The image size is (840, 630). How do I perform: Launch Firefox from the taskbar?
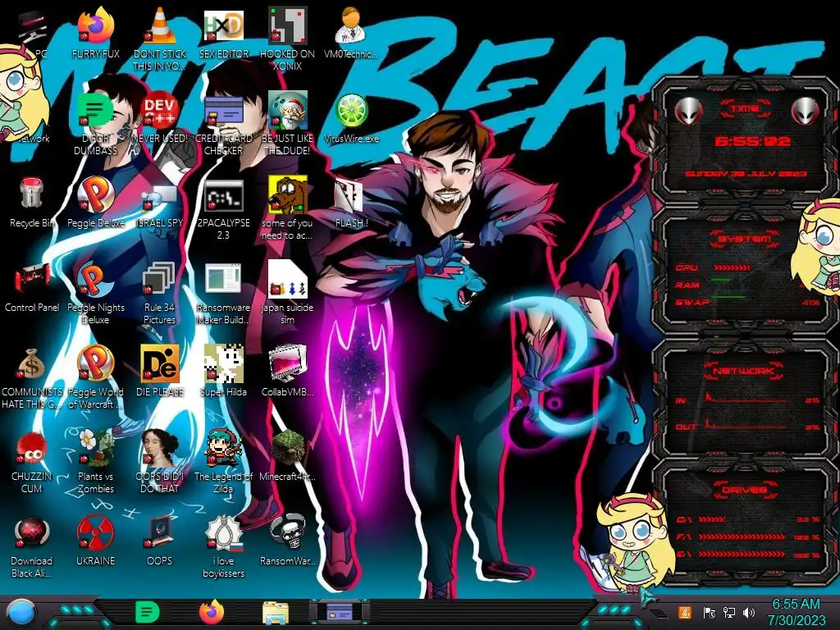click(212, 612)
